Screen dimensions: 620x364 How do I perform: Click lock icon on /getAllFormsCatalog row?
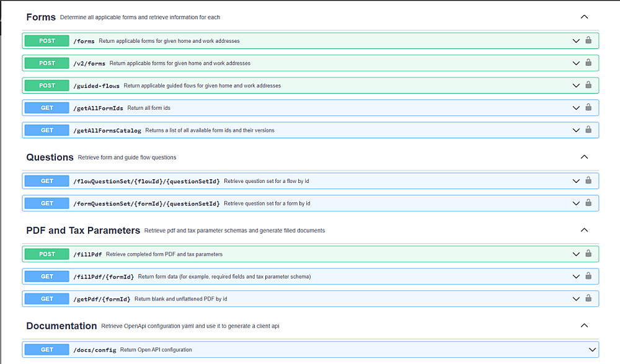[x=588, y=130]
